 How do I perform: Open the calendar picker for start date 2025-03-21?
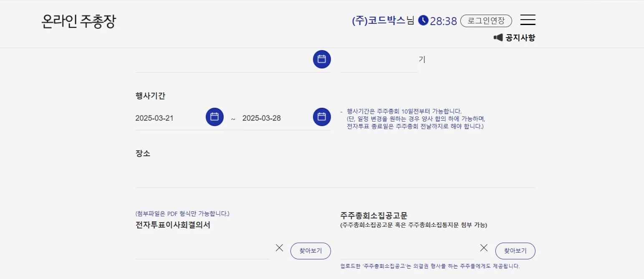pyautogui.click(x=214, y=117)
